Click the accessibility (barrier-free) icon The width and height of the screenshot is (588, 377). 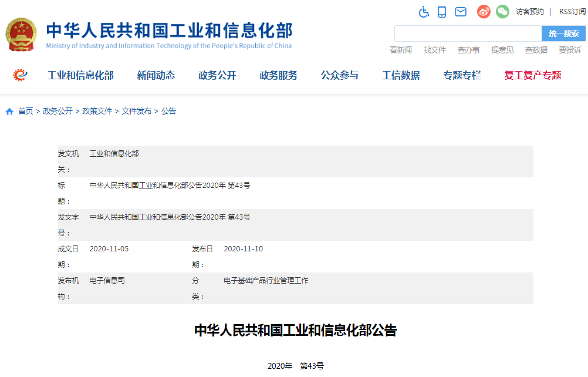click(424, 11)
